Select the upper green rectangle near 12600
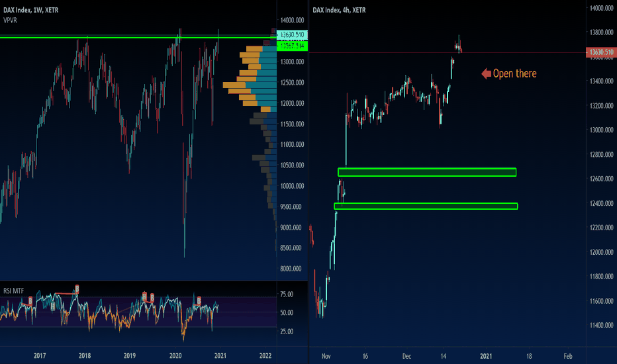This screenshot has height=364, width=617. click(427, 172)
